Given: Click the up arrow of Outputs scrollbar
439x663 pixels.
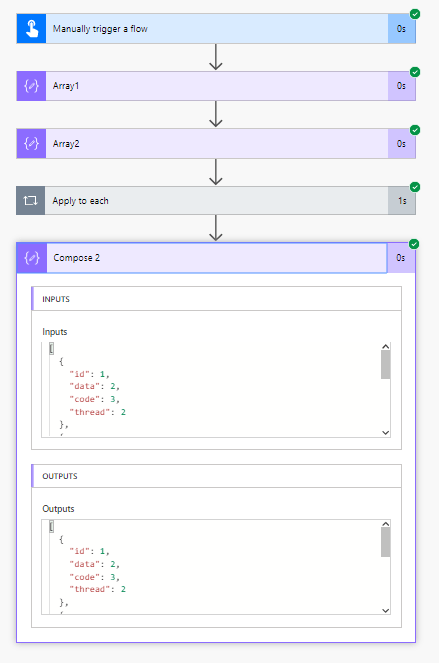Looking at the screenshot, I should coord(385,524).
